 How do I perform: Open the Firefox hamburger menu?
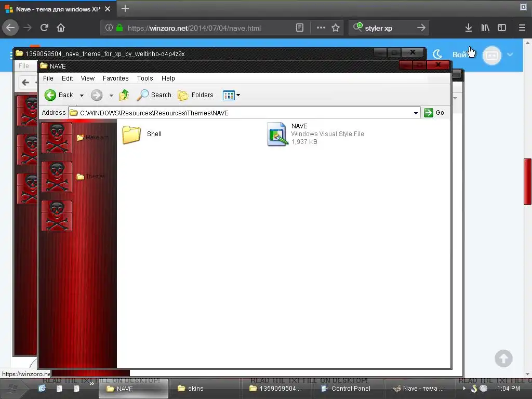click(522, 28)
